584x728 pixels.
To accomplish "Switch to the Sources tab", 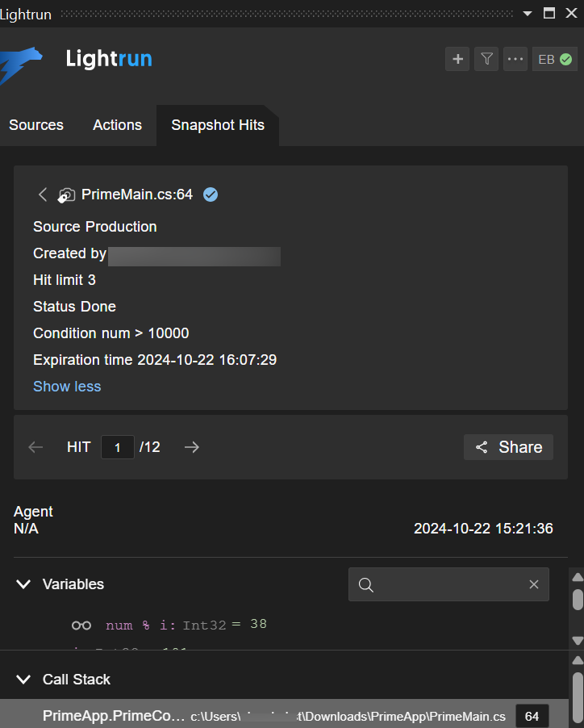I will [36, 125].
